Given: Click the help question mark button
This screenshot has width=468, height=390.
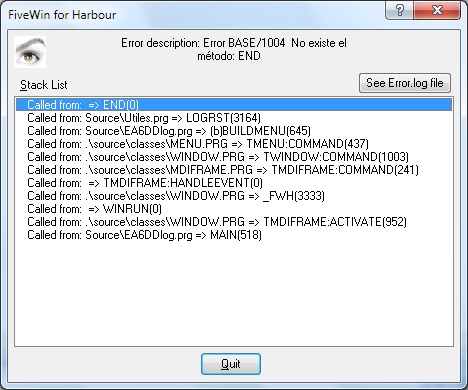Looking at the screenshot, I should 399,11.
